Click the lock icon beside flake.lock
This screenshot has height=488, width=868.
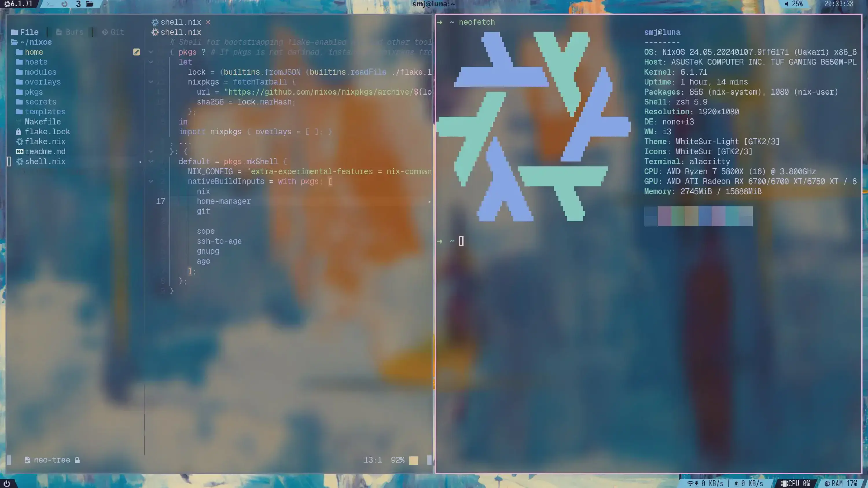click(19, 132)
